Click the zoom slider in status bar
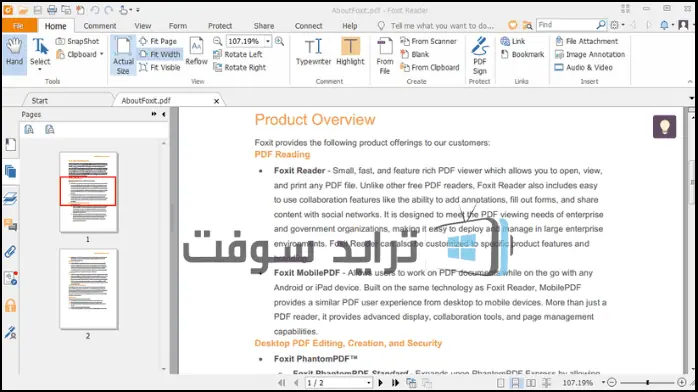The height and width of the screenshot is (392, 698). point(647,382)
